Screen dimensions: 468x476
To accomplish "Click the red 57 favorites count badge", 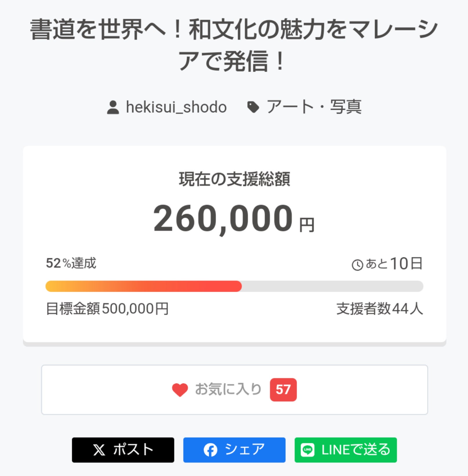I will [x=283, y=390].
